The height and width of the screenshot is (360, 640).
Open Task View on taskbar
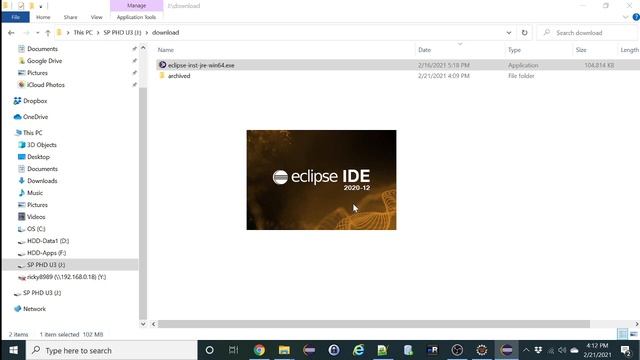(x=233, y=350)
